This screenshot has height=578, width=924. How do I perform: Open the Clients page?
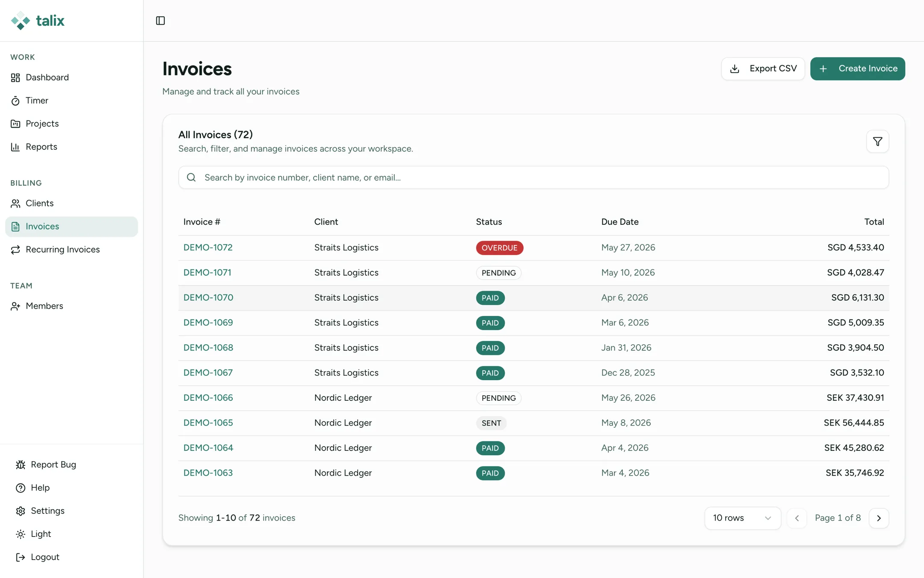tap(71, 203)
